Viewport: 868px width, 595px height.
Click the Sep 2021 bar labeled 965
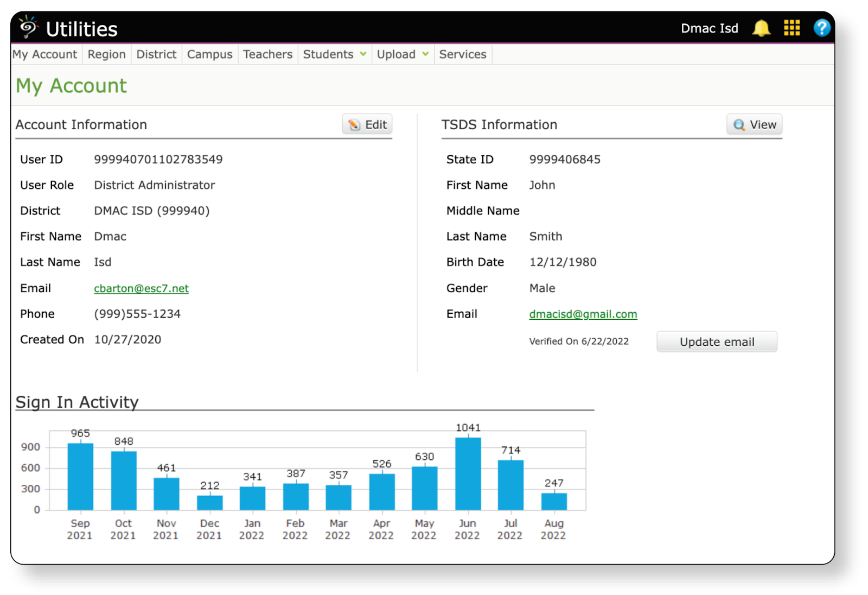click(80, 476)
